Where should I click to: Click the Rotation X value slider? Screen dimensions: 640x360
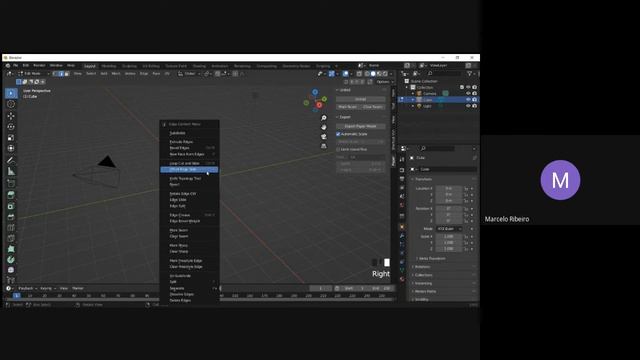pos(449,209)
